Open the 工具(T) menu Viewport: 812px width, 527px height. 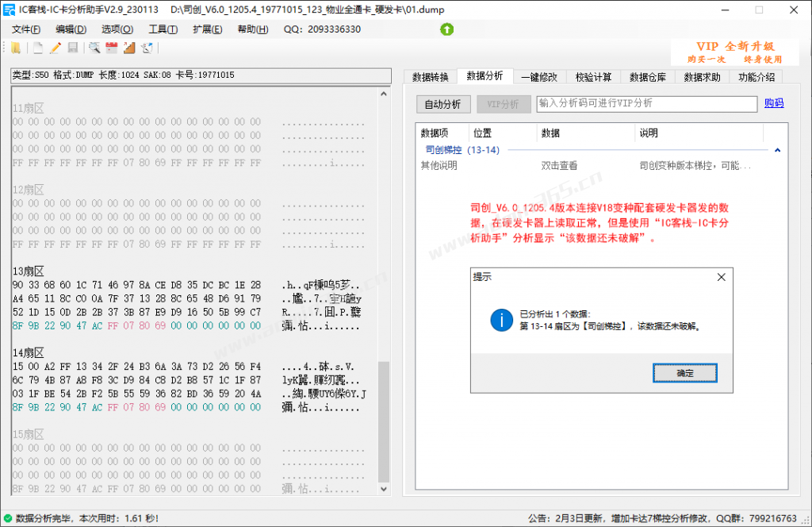point(163,29)
